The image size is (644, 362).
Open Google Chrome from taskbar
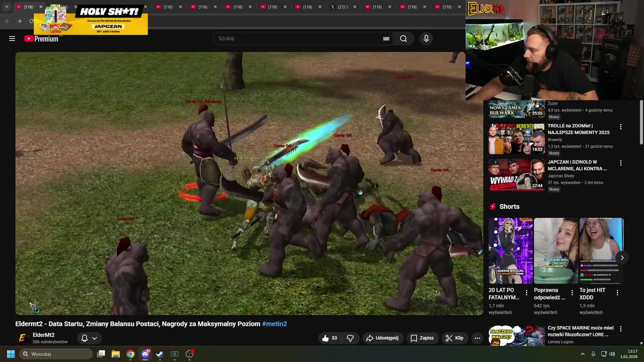[x=130, y=354]
